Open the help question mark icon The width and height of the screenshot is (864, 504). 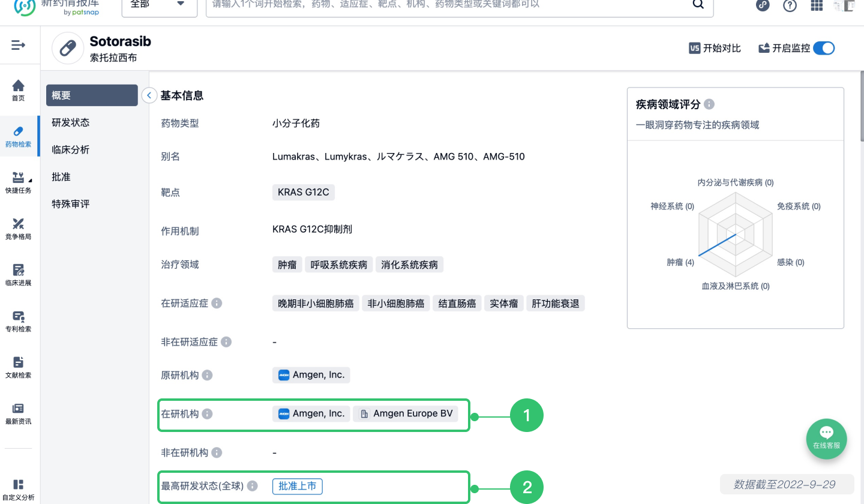pyautogui.click(x=790, y=5)
